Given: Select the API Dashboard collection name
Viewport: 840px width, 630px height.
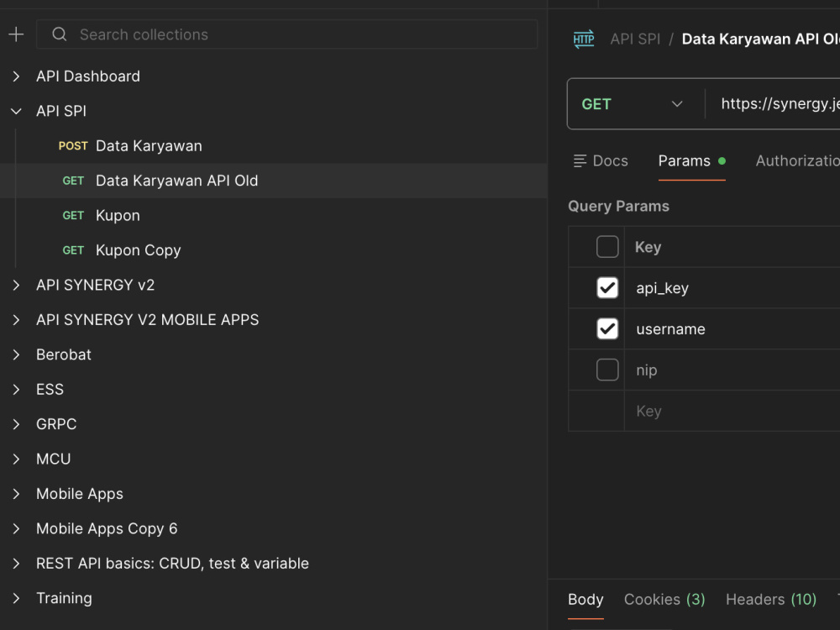Looking at the screenshot, I should [x=88, y=76].
